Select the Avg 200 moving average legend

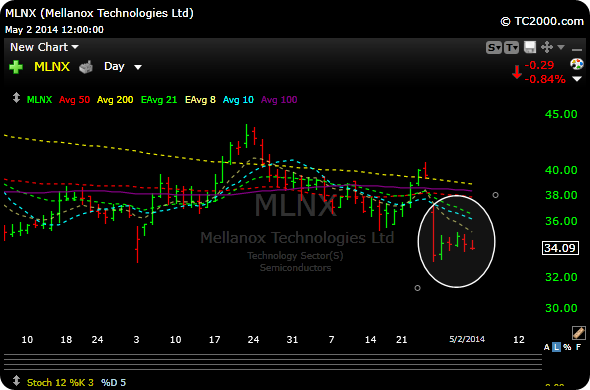(115, 100)
